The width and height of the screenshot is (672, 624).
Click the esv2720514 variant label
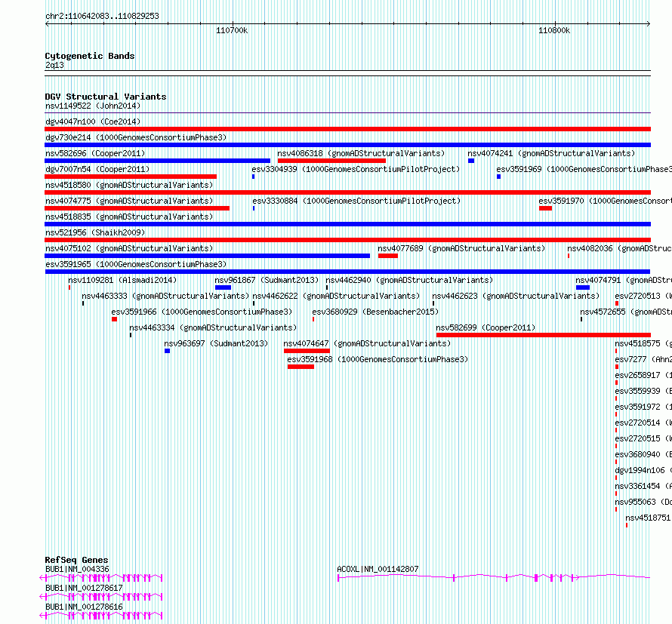coord(643,423)
